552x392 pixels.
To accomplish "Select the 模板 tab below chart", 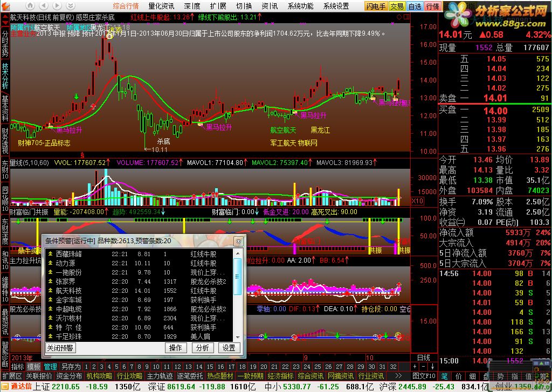I will (x=34, y=367).
